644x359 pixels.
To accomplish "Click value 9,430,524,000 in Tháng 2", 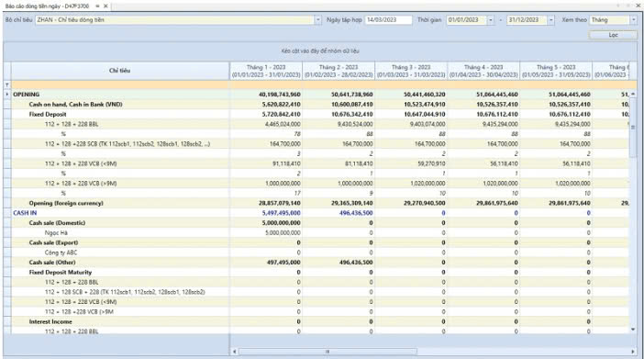I will point(355,124).
